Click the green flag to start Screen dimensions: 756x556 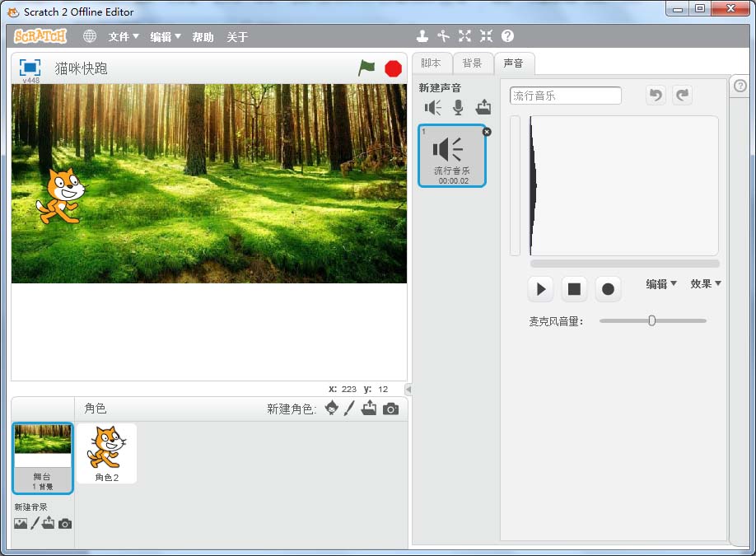click(x=366, y=68)
